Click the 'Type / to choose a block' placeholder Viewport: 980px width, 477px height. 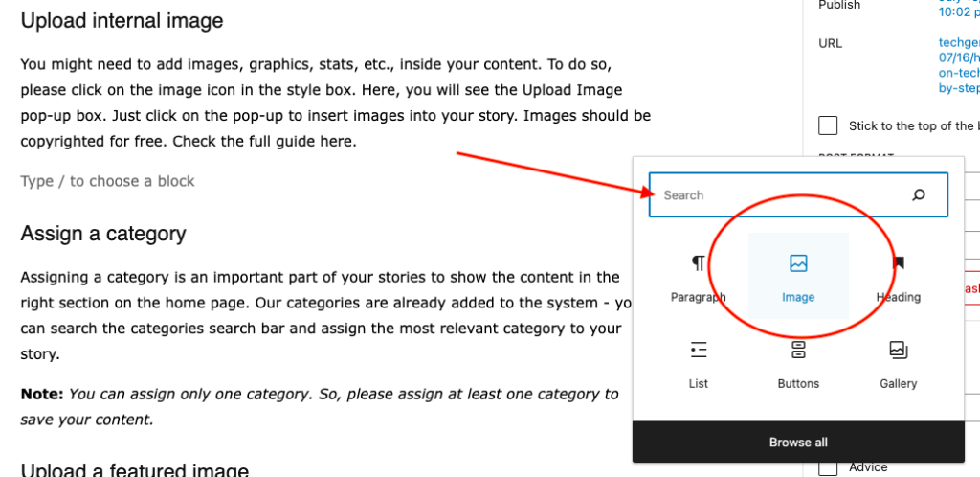click(x=107, y=181)
